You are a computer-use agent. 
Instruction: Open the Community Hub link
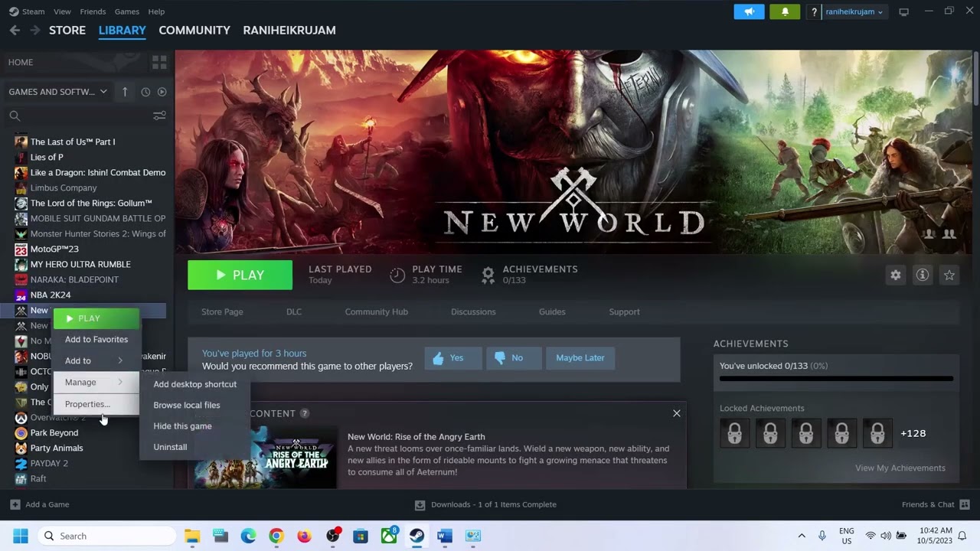376,311
